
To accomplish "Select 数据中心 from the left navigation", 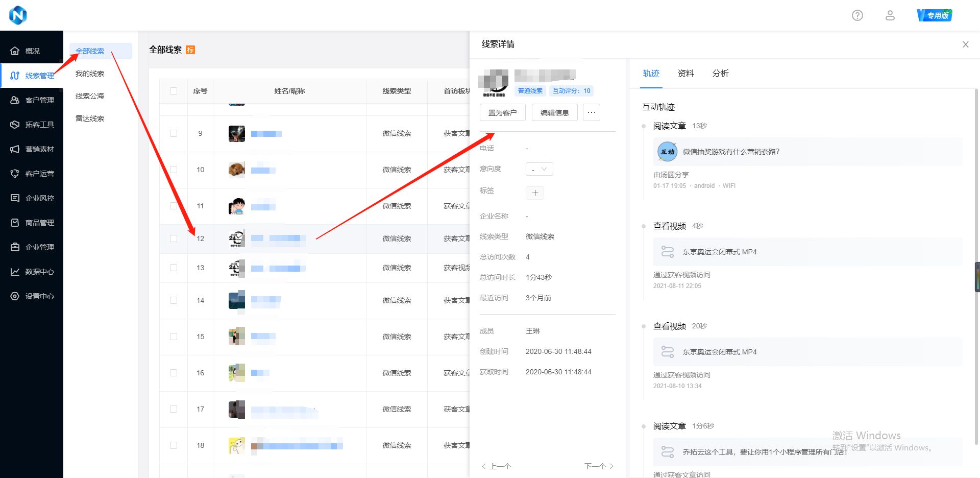I will pos(32,271).
